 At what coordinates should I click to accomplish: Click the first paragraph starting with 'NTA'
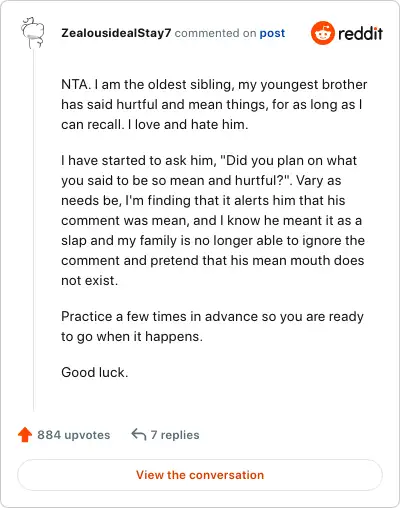214,104
